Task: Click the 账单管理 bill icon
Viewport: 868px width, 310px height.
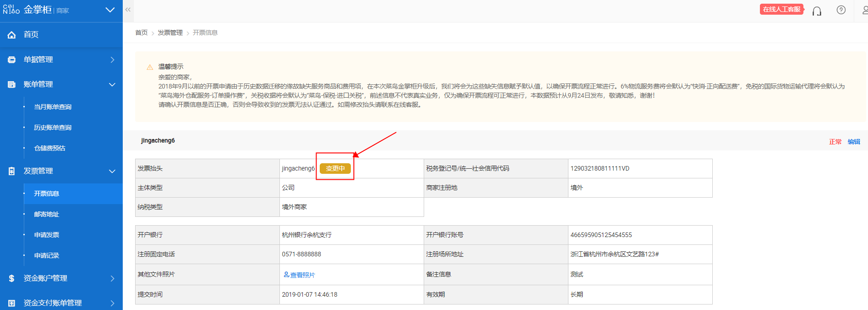Action: pos(12,84)
